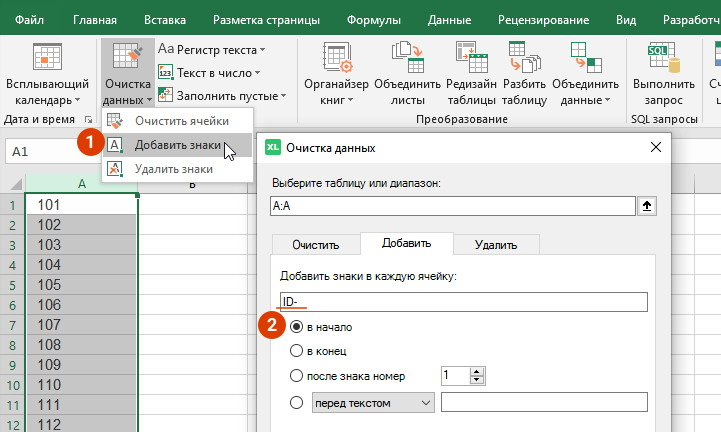
Task: Open the Заполнить пустые dropdown
Action: coord(229,96)
